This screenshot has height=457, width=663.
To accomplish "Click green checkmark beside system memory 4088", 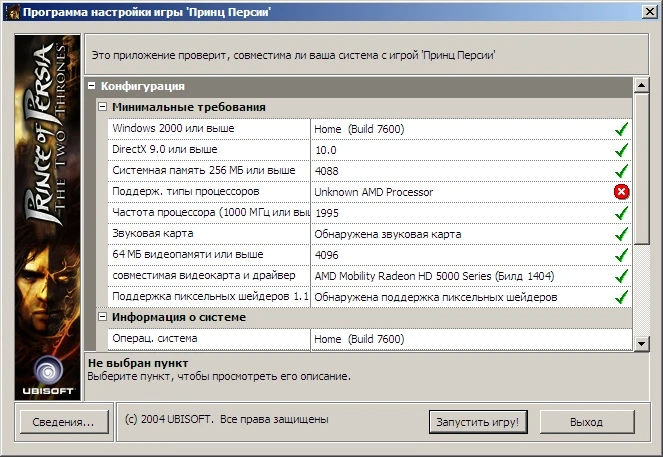I will tap(621, 171).
